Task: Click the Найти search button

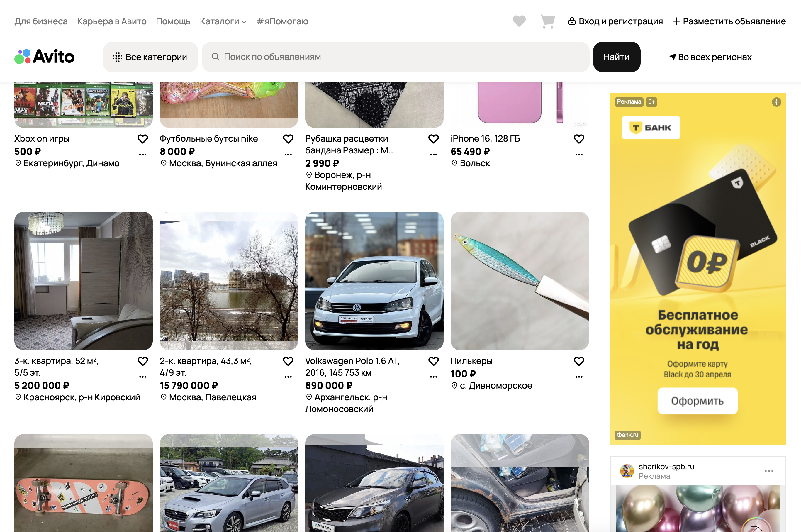Action: coord(617,57)
